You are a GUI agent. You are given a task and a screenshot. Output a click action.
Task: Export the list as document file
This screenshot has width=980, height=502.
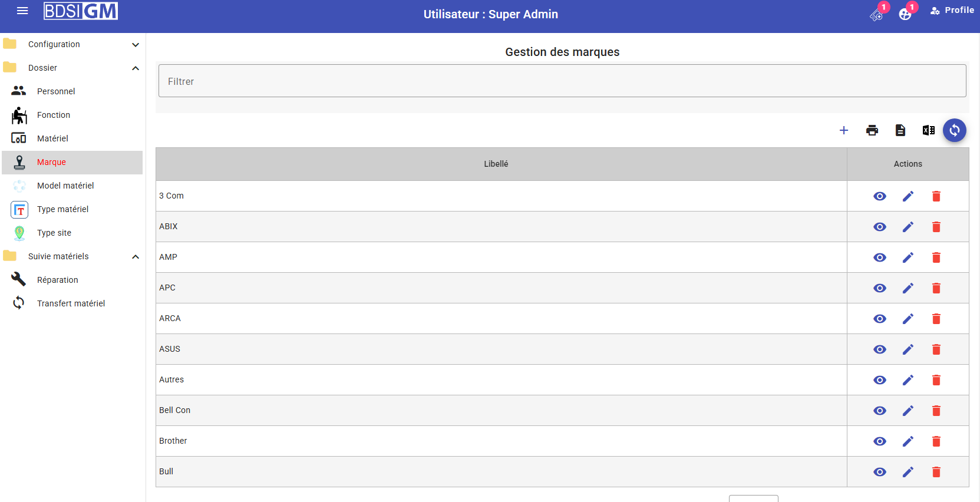coord(900,130)
